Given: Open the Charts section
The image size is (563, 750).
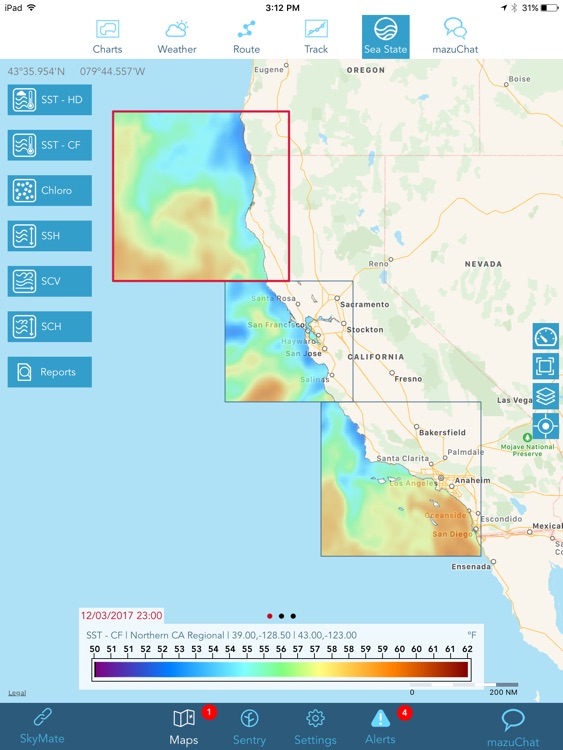Looking at the screenshot, I should pos(107,37).
